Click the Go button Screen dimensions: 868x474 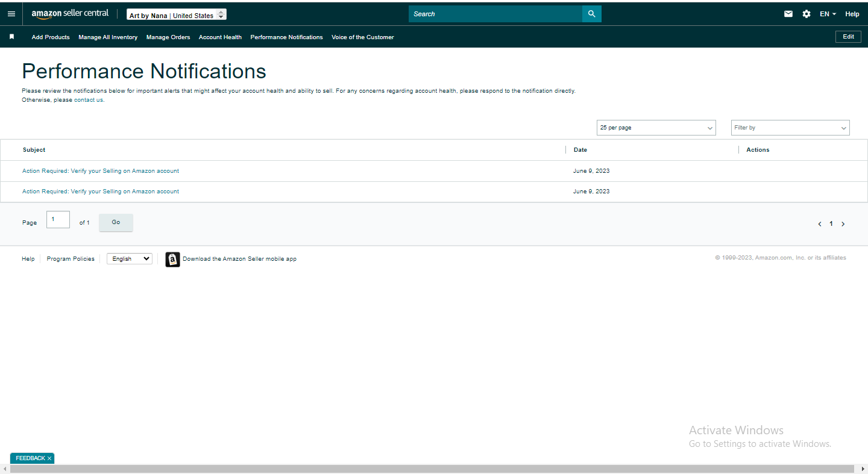(x=116, y=222)
